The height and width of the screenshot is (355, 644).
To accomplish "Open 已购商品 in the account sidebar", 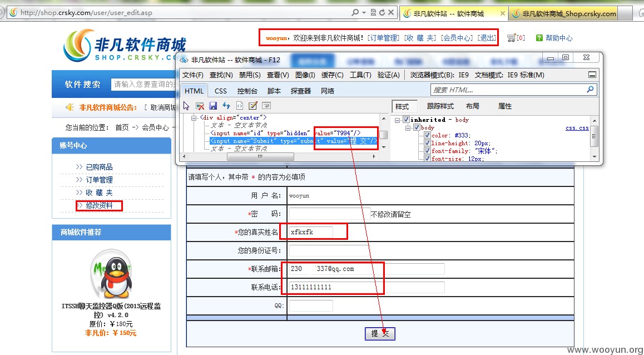I will click(x=99, y=167).
